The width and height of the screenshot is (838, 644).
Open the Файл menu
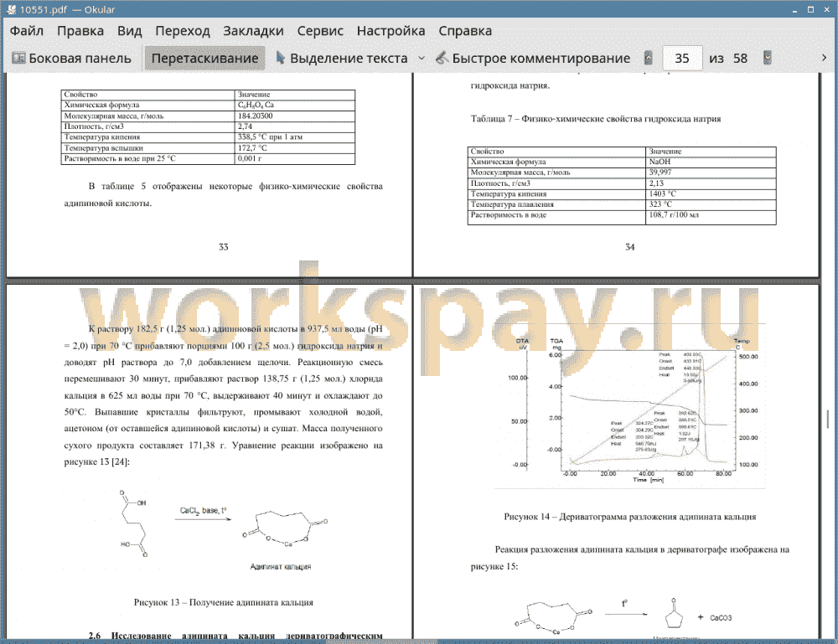tap(27, 31)
